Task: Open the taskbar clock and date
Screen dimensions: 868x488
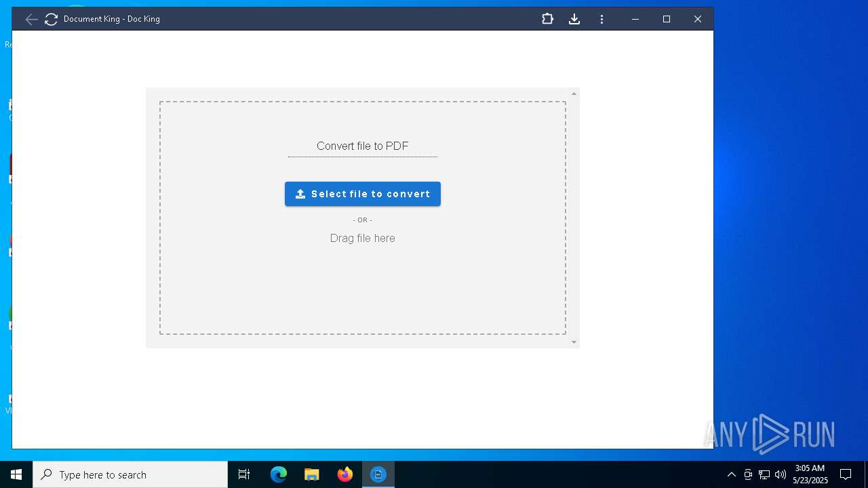Action: (x=810, y=474)
